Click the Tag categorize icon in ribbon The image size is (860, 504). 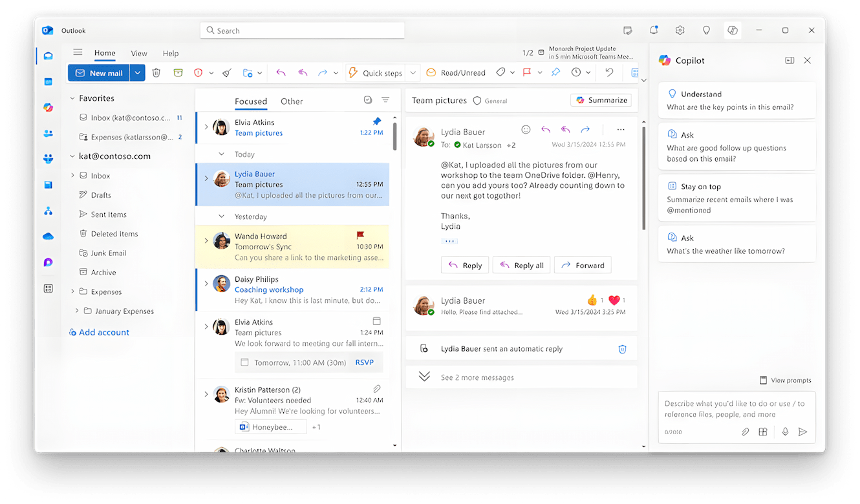500,73
